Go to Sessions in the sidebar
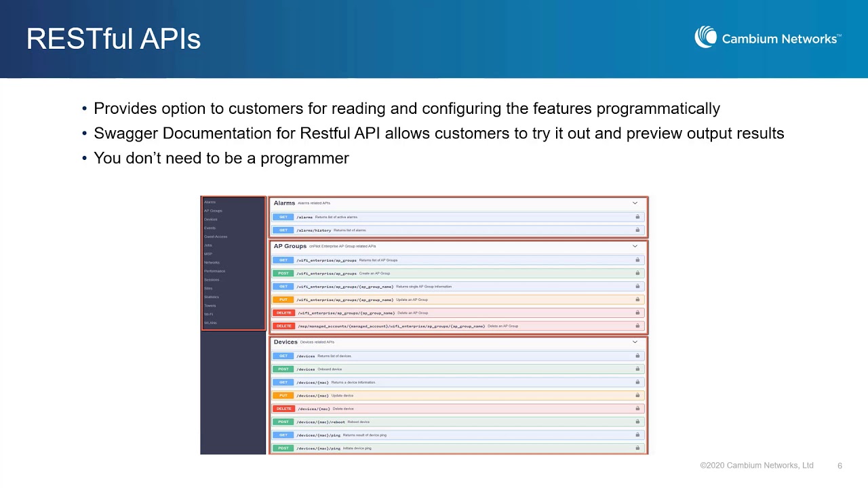The height and width of the screenshot is (488, 868). click(212, 280)
